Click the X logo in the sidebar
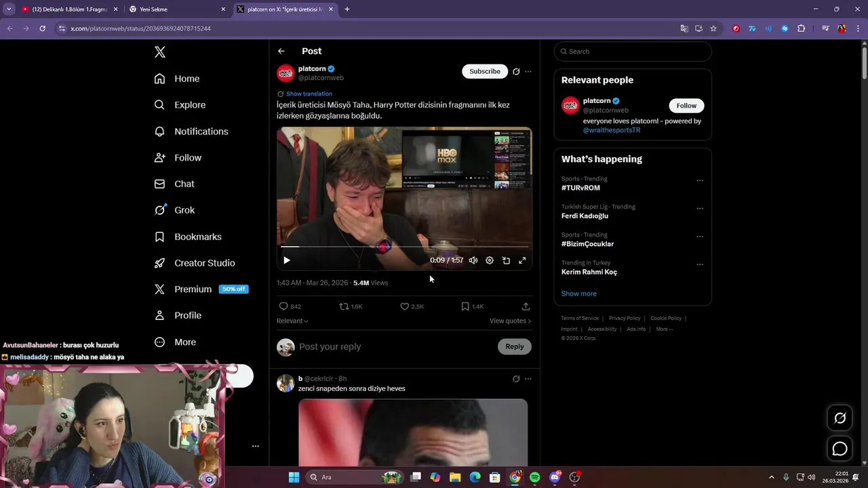868x488 pixels. point(160,52)
